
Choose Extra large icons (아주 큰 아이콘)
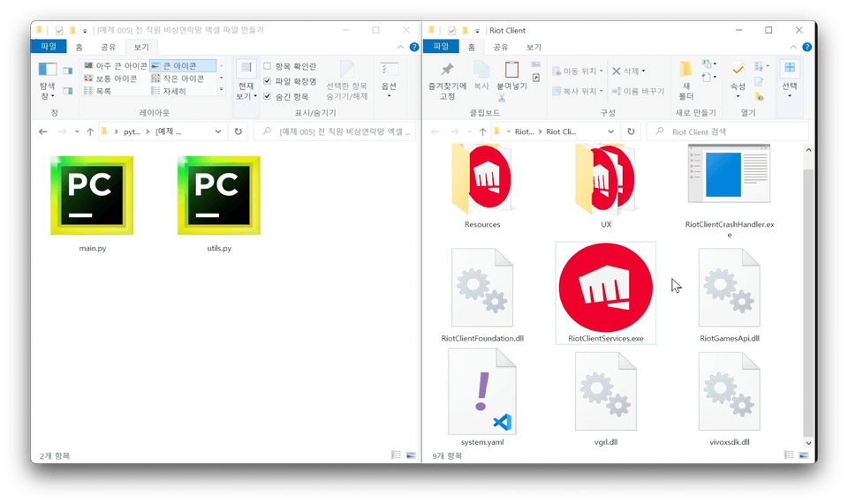(115, 65)
